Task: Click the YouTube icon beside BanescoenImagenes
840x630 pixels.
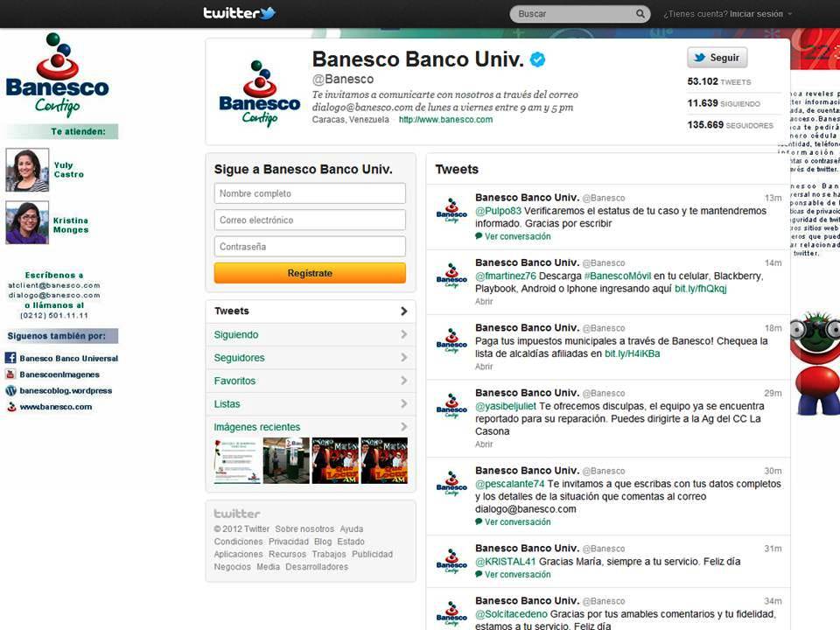Action: click(x=11, y=374)
